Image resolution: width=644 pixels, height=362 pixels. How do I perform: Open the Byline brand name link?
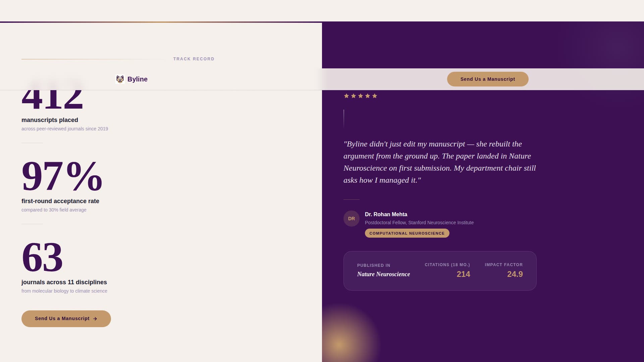coord(138,79)
